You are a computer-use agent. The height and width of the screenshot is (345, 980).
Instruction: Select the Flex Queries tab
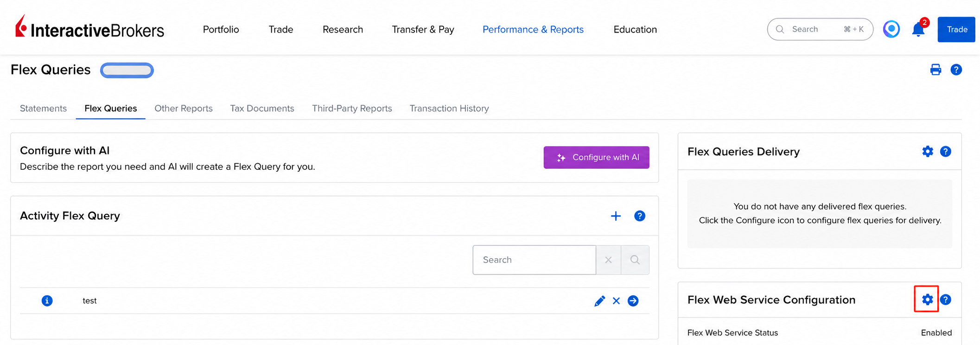tap(111, 109)
